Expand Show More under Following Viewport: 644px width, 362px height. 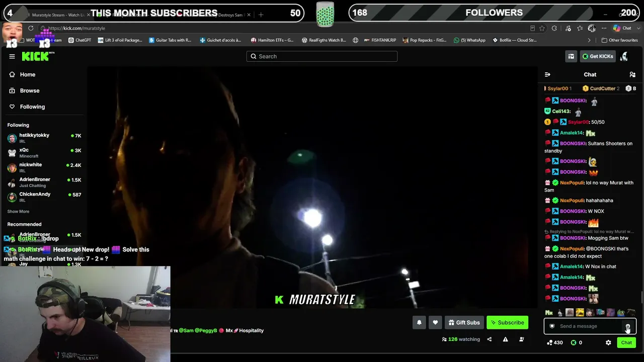18,212
